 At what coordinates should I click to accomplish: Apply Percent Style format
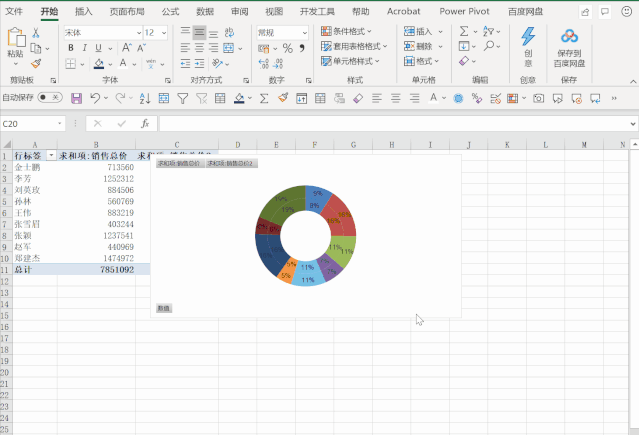coord(288,48)
